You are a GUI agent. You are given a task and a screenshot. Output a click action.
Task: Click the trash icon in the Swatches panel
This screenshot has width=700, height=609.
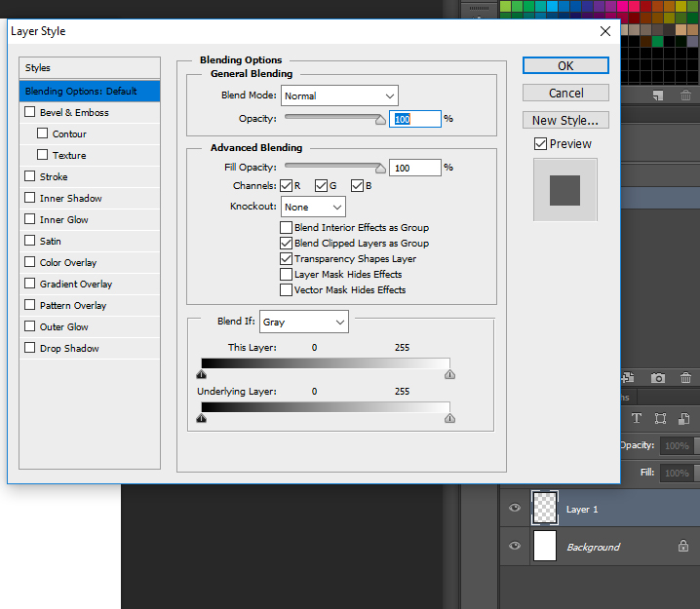[685, 95]
